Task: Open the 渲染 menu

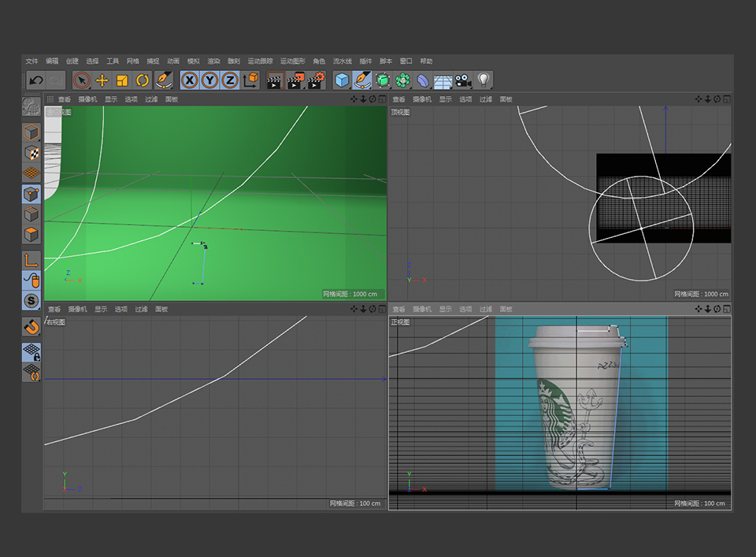Action: [x=213, y=61]
